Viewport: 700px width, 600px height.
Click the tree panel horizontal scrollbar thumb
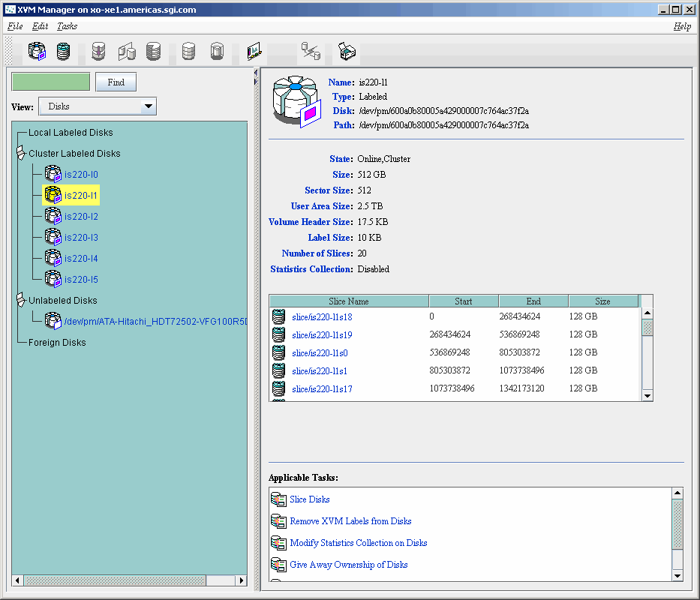click(x=115, y=580)
